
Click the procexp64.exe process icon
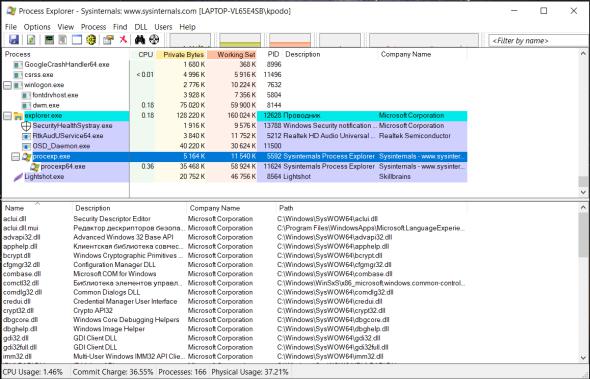click(35, 167)
